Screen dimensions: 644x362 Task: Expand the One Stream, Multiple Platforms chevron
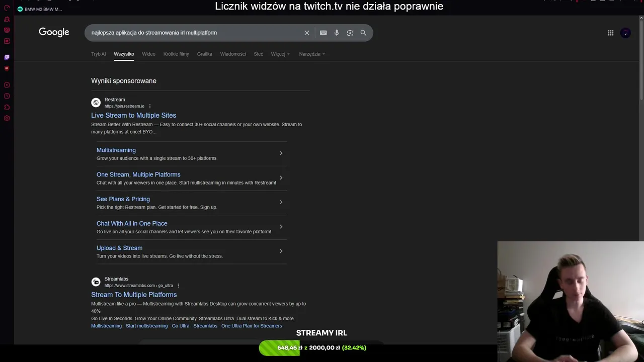click(x=281, y=177)
